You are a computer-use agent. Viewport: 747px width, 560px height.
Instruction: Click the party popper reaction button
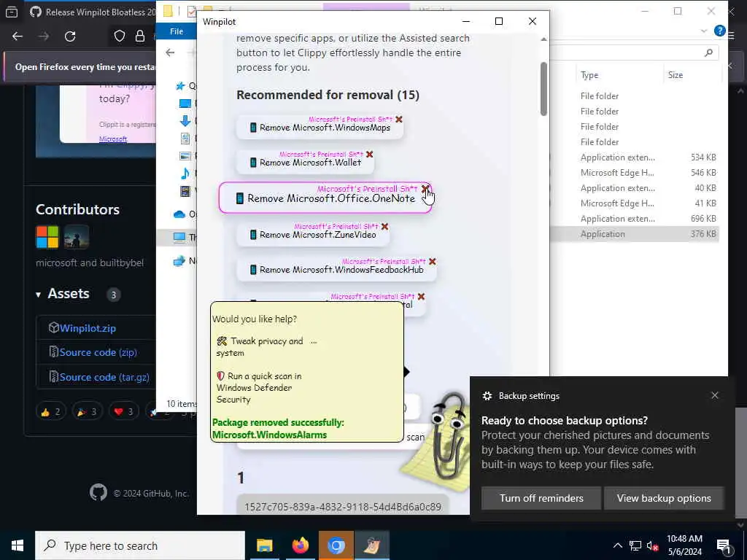click(x=87, y=411)
